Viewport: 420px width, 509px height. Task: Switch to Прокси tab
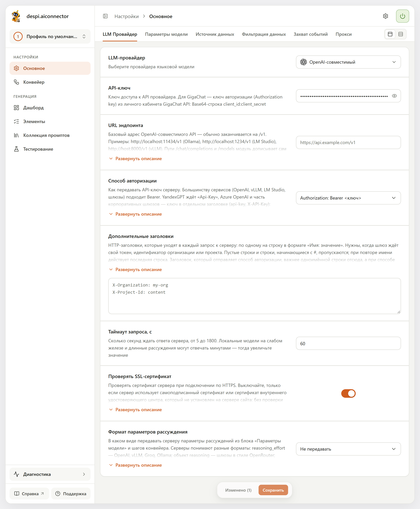coord(344,34)
